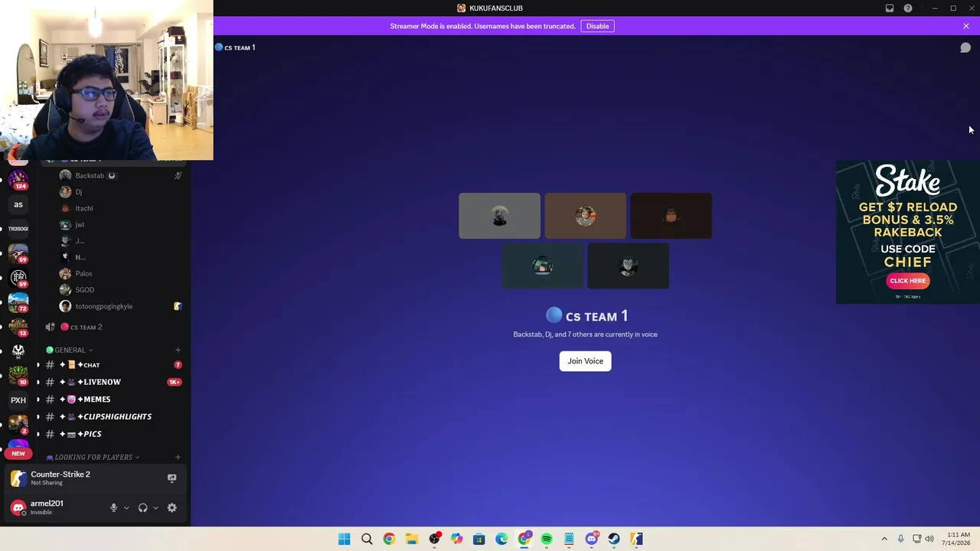Open the Discord inbox icon
980x551 pixels.
pos(890,8)
